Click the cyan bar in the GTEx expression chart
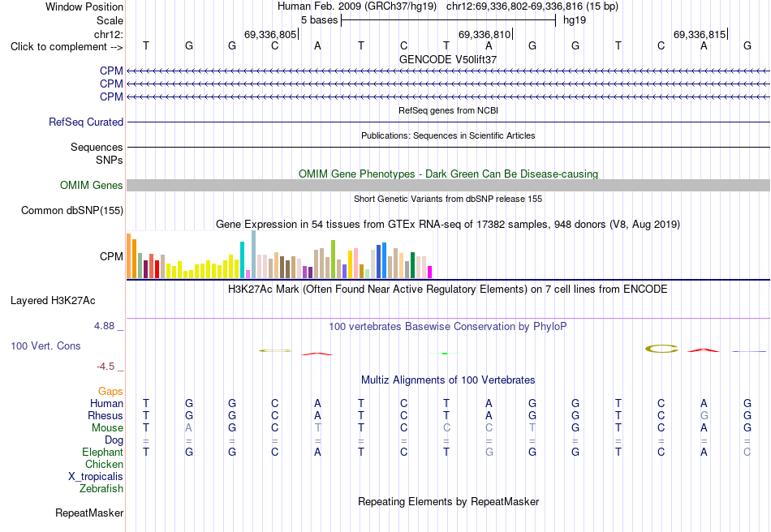The image size is (771, 532). [242, 260]
